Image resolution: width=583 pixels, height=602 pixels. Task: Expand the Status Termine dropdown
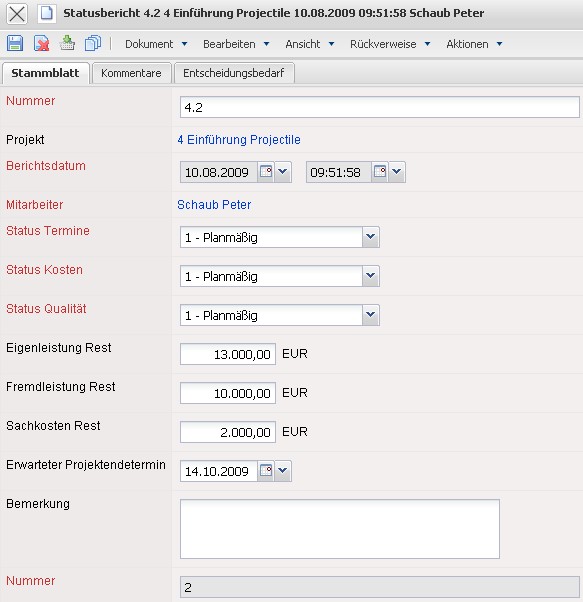pyautogui.click(x=370, y=237)
